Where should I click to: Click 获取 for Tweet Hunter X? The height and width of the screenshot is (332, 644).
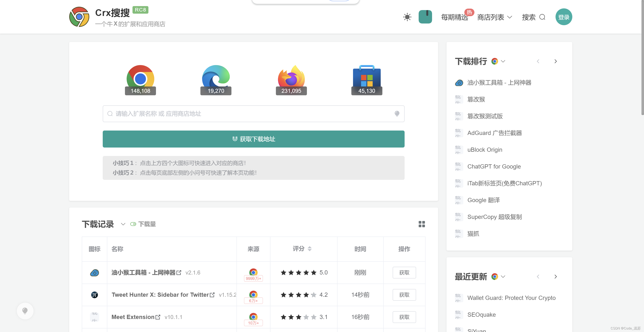coord(404,295)
